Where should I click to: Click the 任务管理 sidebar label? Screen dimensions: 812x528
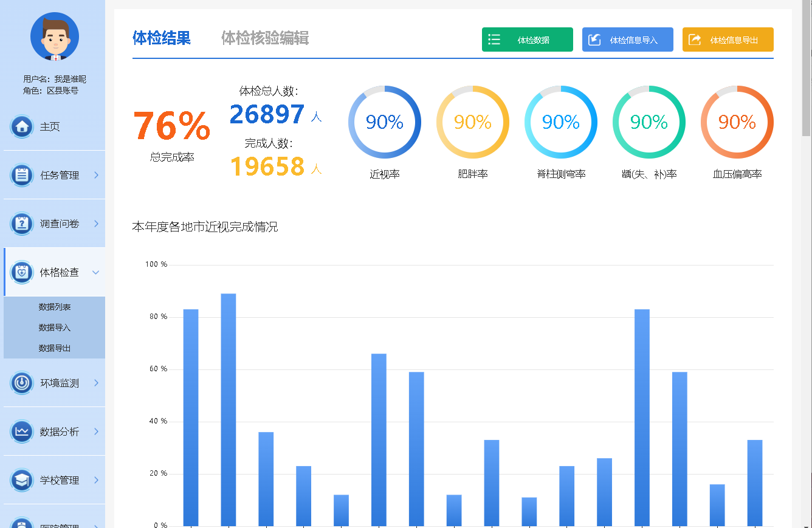coord(60,175)
